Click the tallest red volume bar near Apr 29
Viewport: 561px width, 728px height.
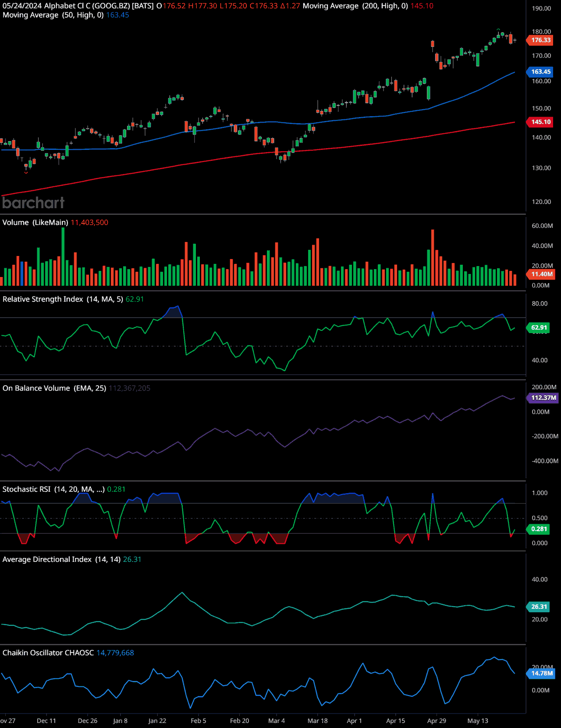coord(433,258)
